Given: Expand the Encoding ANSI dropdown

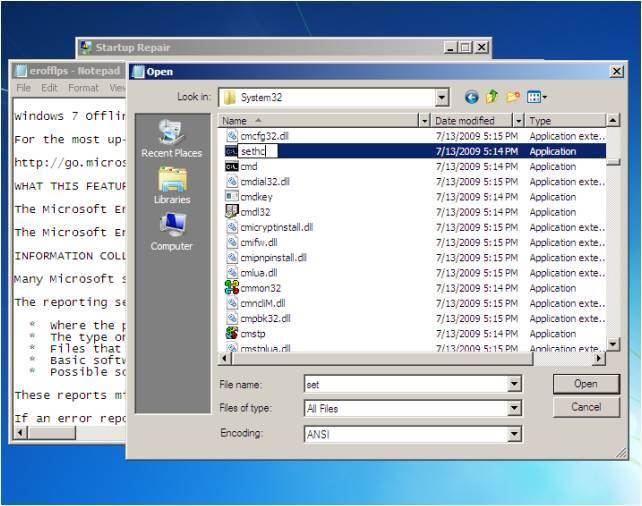Looking at the screenshot, I should 514,434.
